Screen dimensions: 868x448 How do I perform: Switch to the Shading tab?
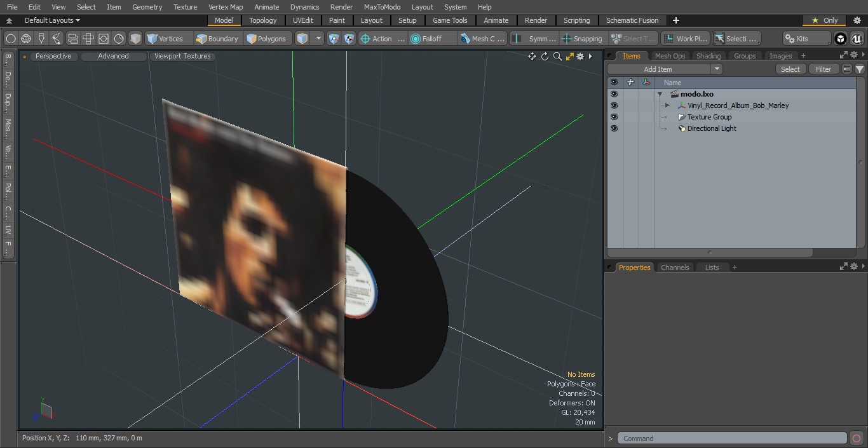[x=709, y=56]
